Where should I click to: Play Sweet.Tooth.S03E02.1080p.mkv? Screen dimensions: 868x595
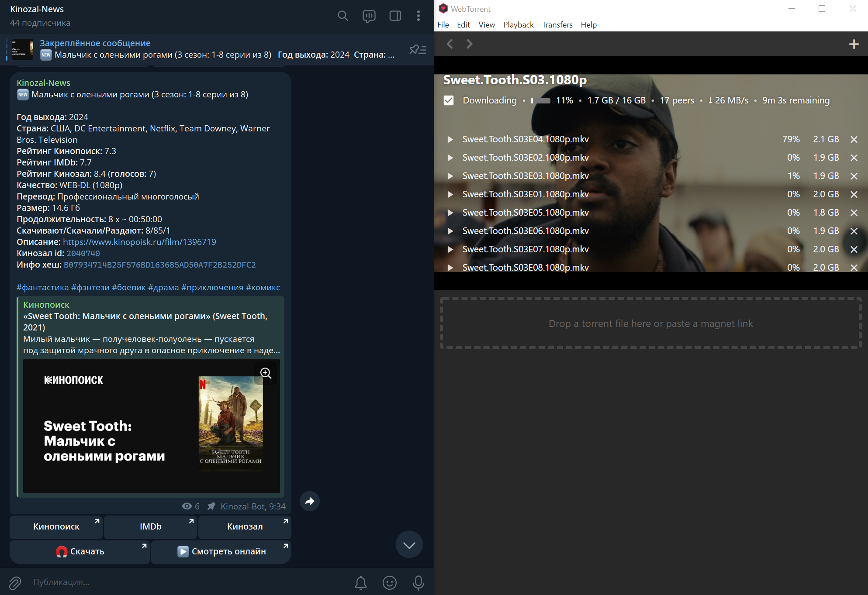pyautogui.click(x=450, y=158)
